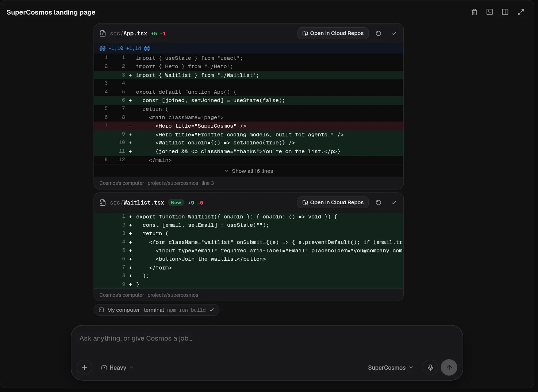Click the added import Waitlist line
This screenshot has width=538, height=392.
[249, 75]
